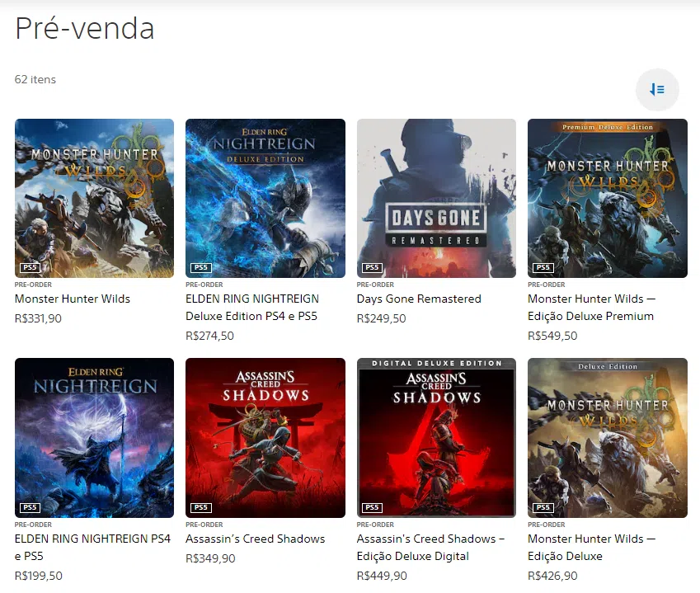The image size is (700, 593).
Task: Open Elden Ring Nightreign standard cover art
Action: point(94,438)
